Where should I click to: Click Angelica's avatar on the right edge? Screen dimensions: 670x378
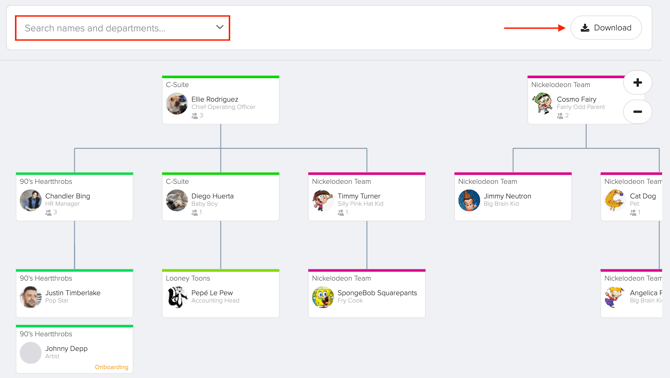pyautogui.click(x=615, y=297)
